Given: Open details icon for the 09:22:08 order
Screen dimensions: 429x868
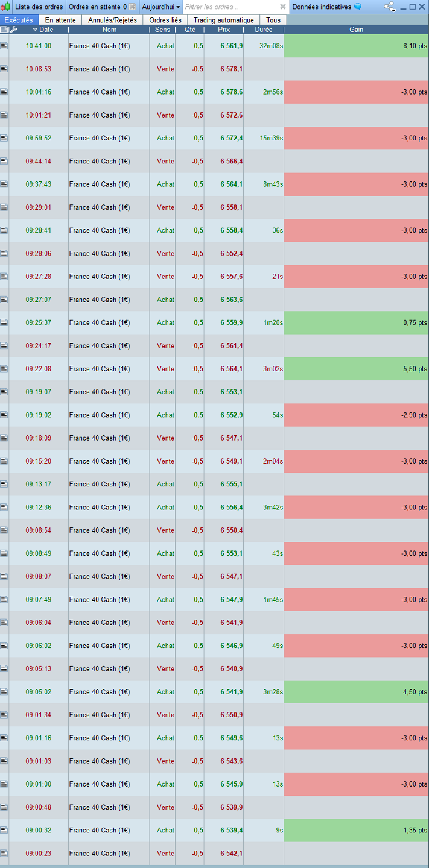Looking at the screenshot, I should [4, 369].
